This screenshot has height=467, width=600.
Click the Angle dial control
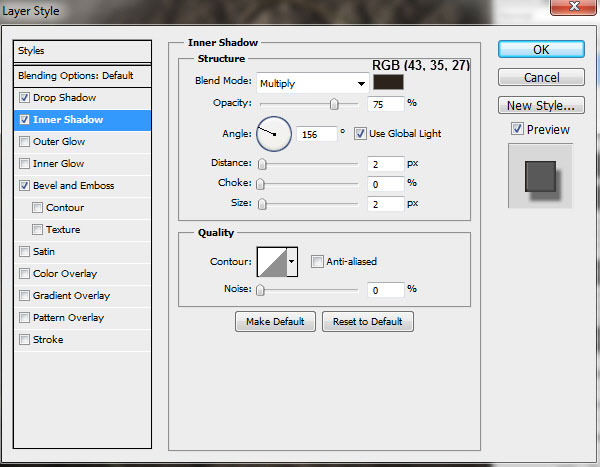274,134
